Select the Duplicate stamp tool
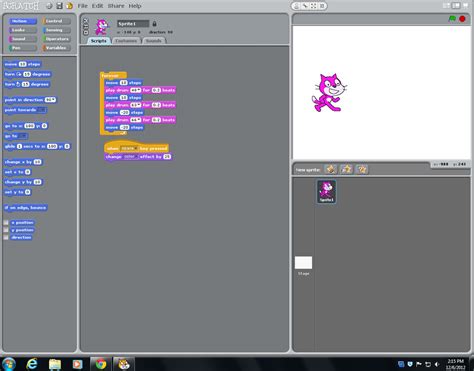This screenshot has height=371, width=474. (297, 6)
